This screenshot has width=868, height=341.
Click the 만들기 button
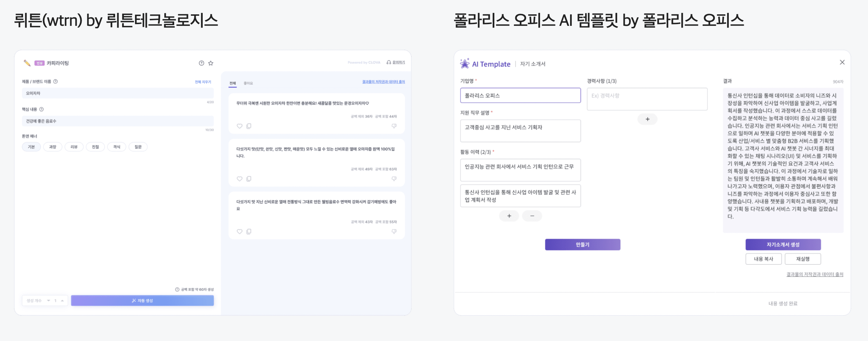point(583,245)
